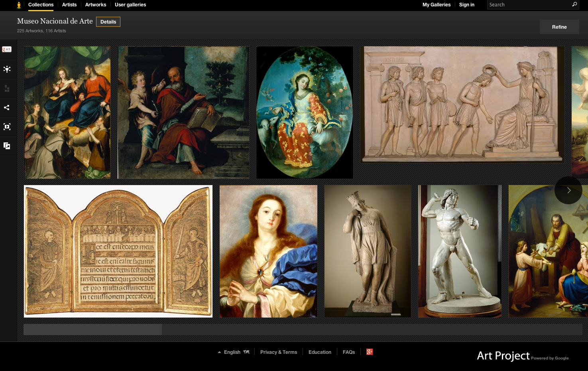Click the Art Project home logo icon
The width and height of the screenshot is (588, 371).
19,5
